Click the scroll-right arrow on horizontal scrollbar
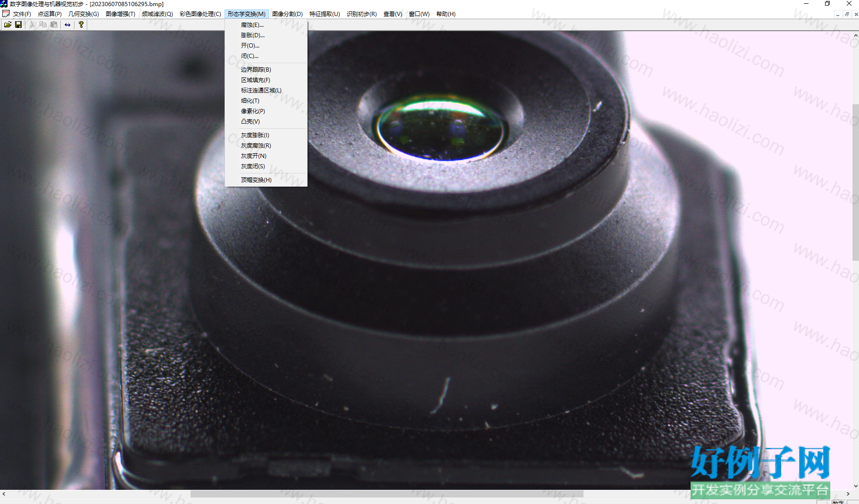859x504 pixels. pyautogui.click(x=848, y=494)
